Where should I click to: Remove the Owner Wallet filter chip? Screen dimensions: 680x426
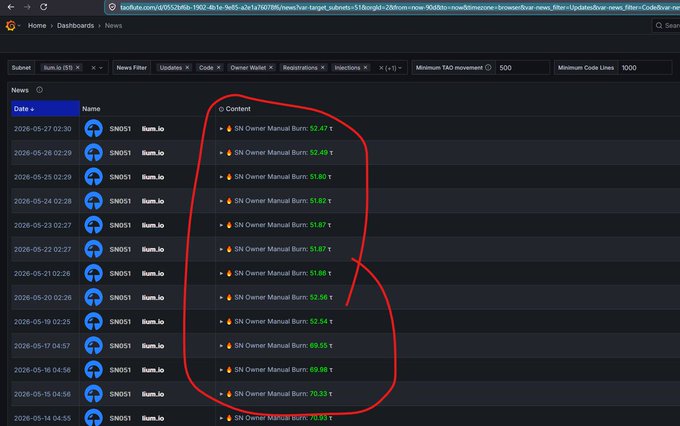click(x=271, y=67)
